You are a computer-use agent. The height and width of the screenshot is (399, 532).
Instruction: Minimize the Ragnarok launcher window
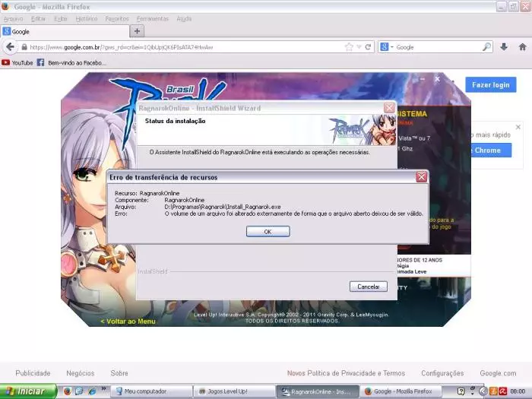[422, 79]
